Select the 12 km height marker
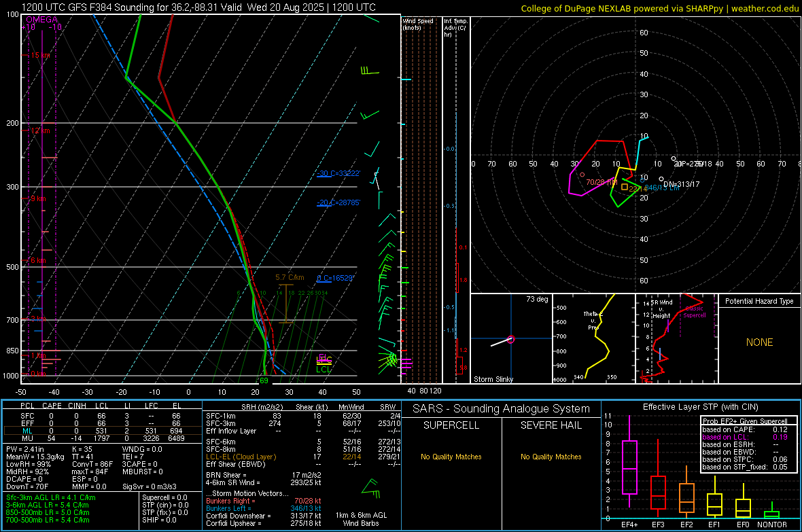802x532 pixels. (40, 130)
